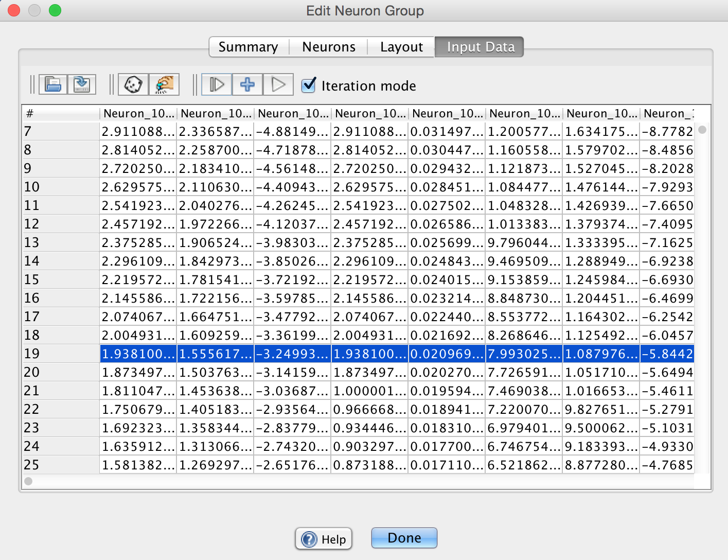
Task: Click the save data to disk icon
Action: (x=82, y=84)
